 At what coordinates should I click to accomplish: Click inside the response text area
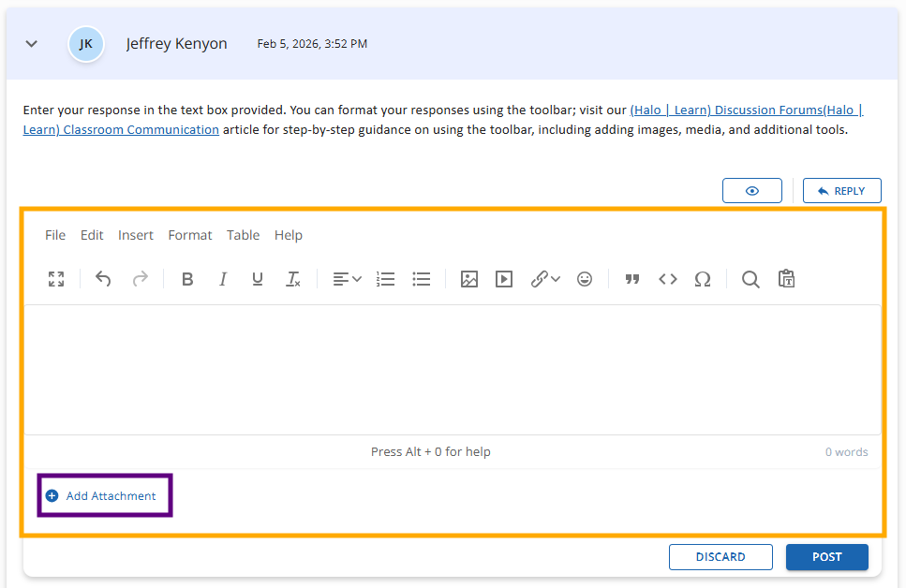453,370
